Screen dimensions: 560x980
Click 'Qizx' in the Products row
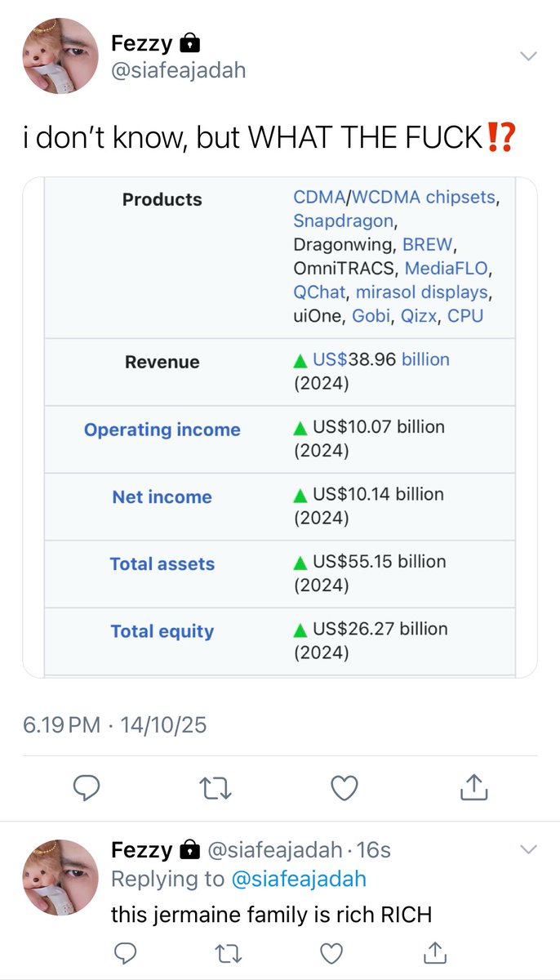click(x=420, y=316)
